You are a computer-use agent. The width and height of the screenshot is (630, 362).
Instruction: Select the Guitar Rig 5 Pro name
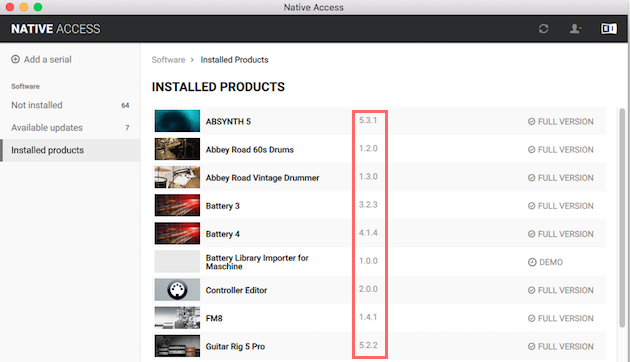point(235,347)
